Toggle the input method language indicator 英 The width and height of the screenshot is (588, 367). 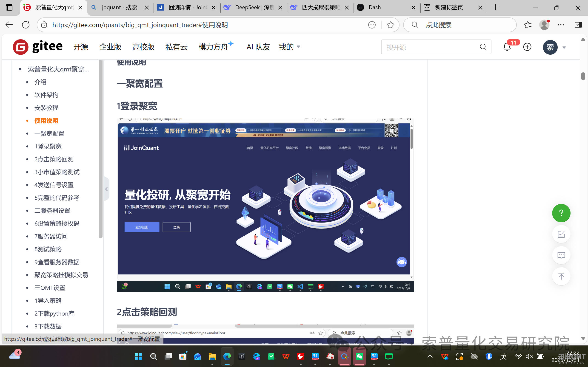point(503,356)
